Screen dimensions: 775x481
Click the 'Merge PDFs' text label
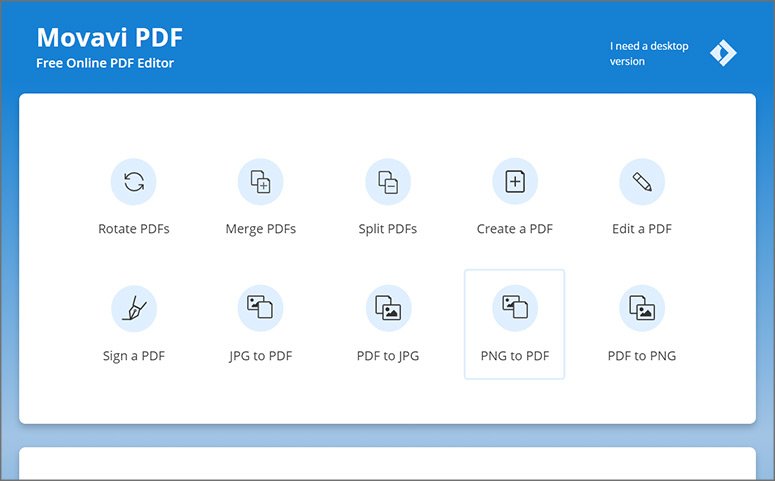261,229
